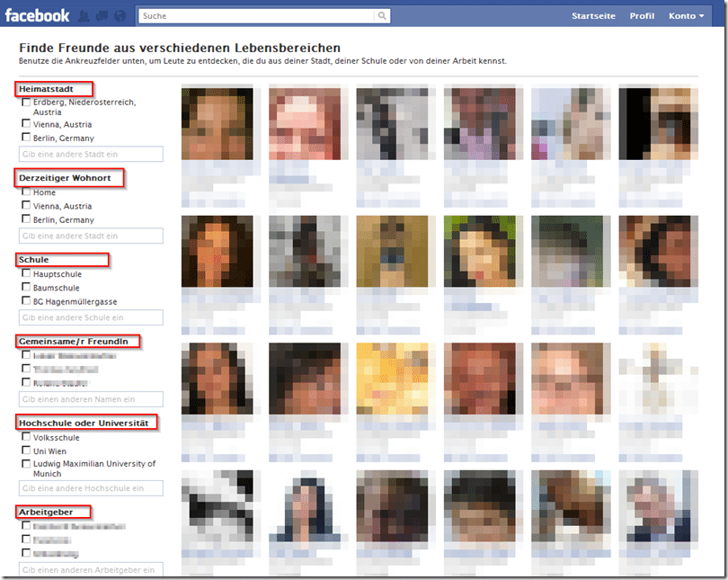Open the Profil page
This screenshot has height=580, width=728.
coord(642,16)
